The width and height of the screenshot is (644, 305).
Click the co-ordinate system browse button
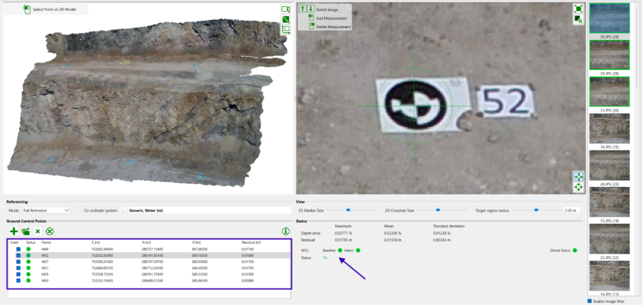pos(124,210)
